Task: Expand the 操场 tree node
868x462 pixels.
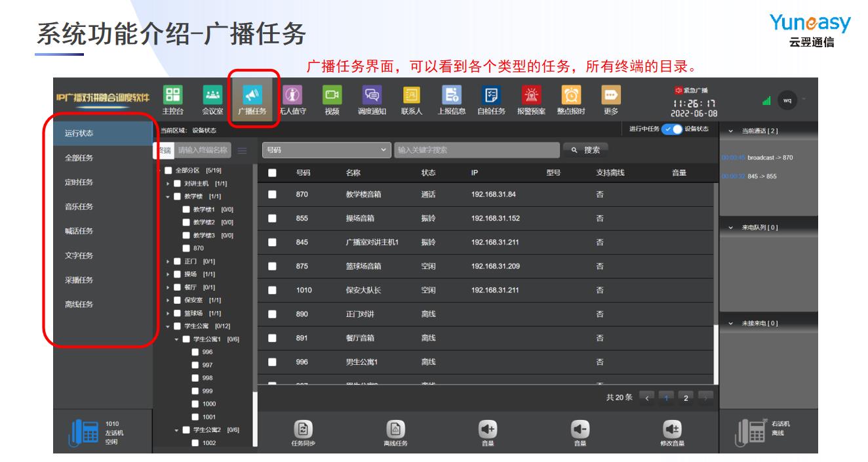Action: (x=168, y=274)
